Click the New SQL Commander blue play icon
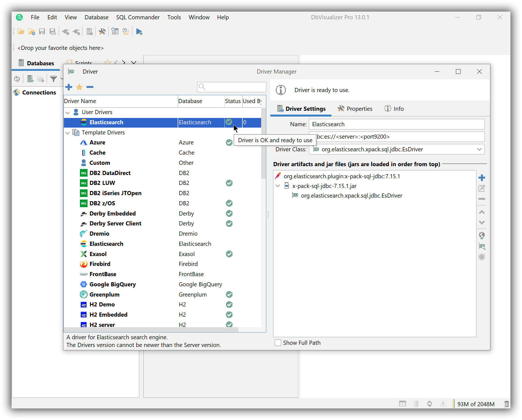Screen dimensions: 522x420 tap(139, 31)
